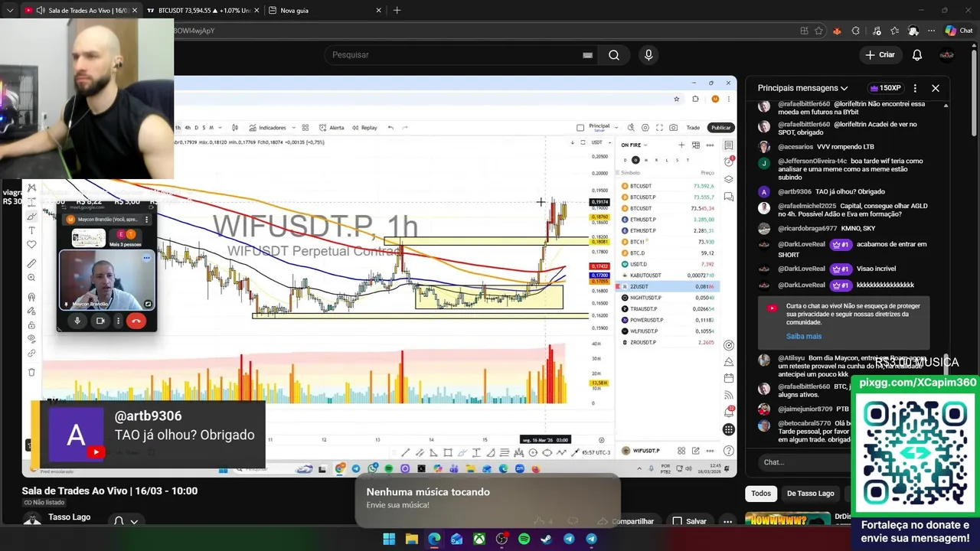Screen dimensions: 980x551
Task: Toggle the lock all drawings icon
Action: [x=31, y=324]
